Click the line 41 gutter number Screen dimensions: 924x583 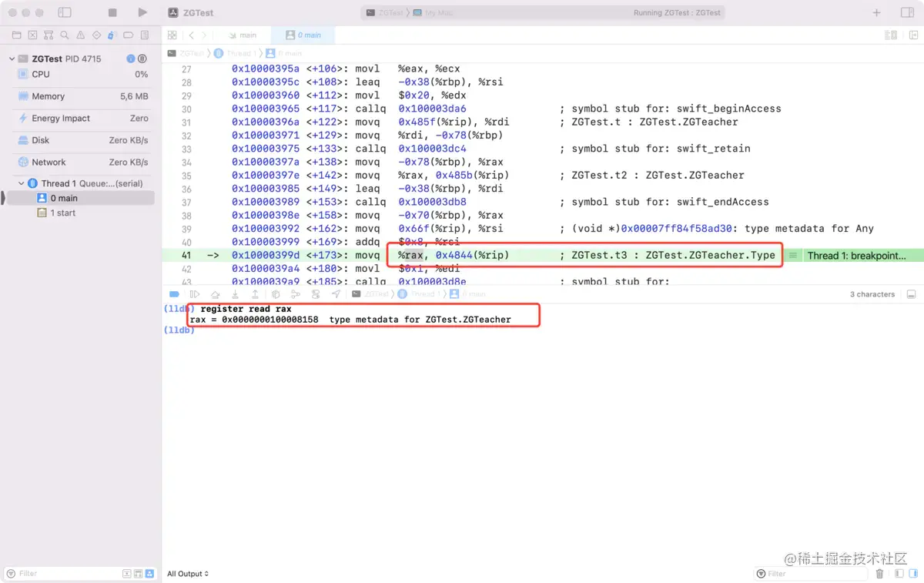(x=186, y=256)
